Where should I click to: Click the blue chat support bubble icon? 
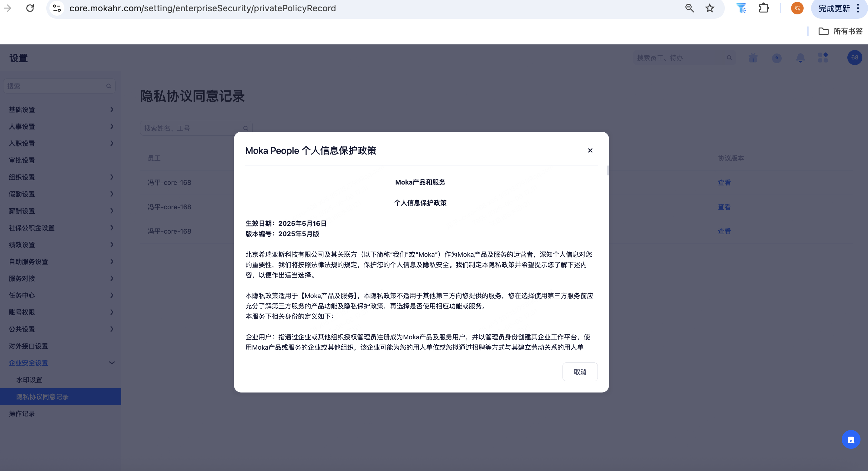(851, 439)
